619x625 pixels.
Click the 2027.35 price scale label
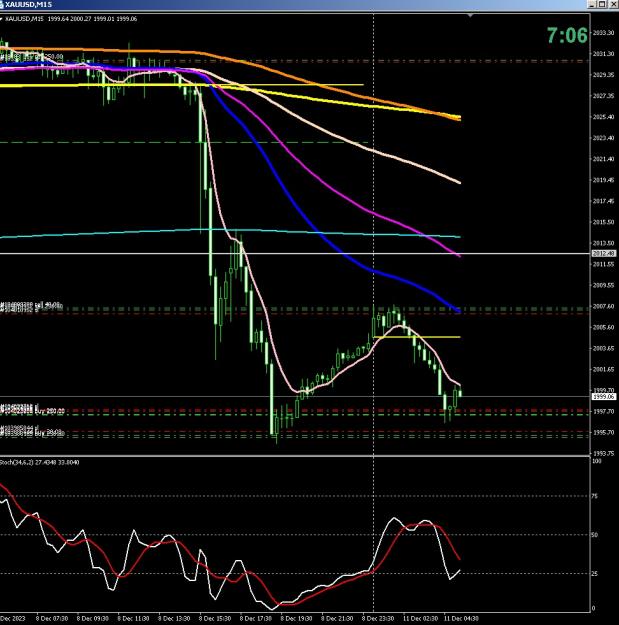point(603,96)
